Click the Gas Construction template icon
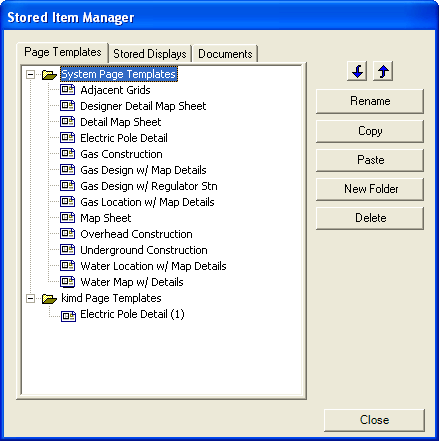This screenshot has height=441, width=439. click(68, 153)
